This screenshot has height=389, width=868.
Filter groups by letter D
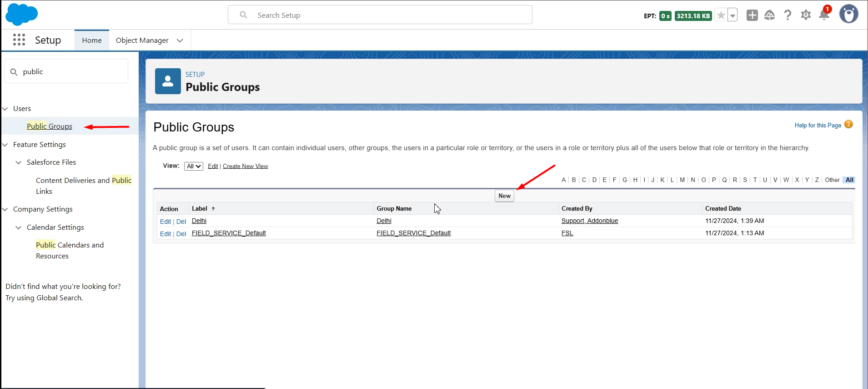594,180
